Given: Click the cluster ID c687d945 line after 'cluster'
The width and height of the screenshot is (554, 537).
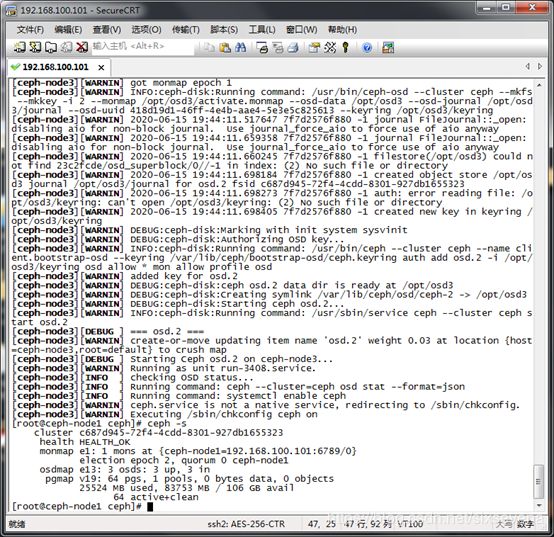Looking at the screenshot, I should coord(181,433).
